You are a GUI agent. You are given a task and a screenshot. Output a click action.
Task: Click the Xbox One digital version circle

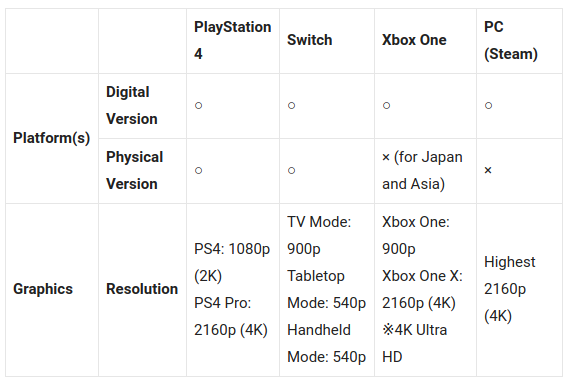click(386, 105)
